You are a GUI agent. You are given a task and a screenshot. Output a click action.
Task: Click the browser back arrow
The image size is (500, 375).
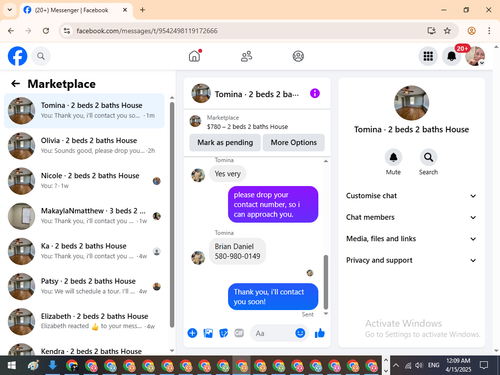coord(11,31)
